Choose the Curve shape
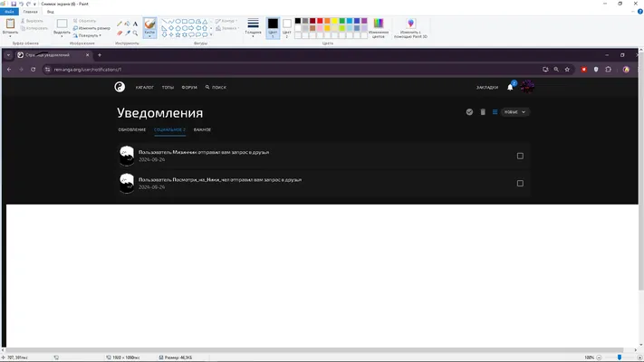644x362 pixels. click(171, 22)
